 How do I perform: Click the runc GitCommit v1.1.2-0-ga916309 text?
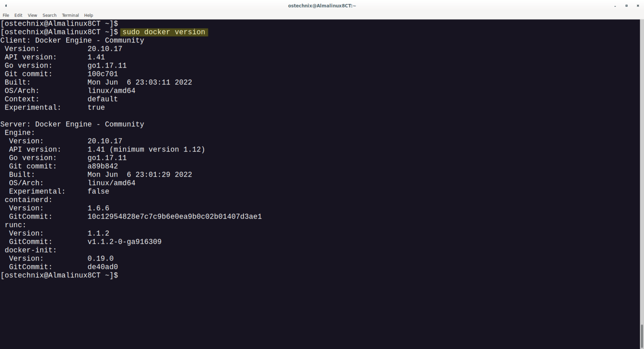(x=125, y=242)
